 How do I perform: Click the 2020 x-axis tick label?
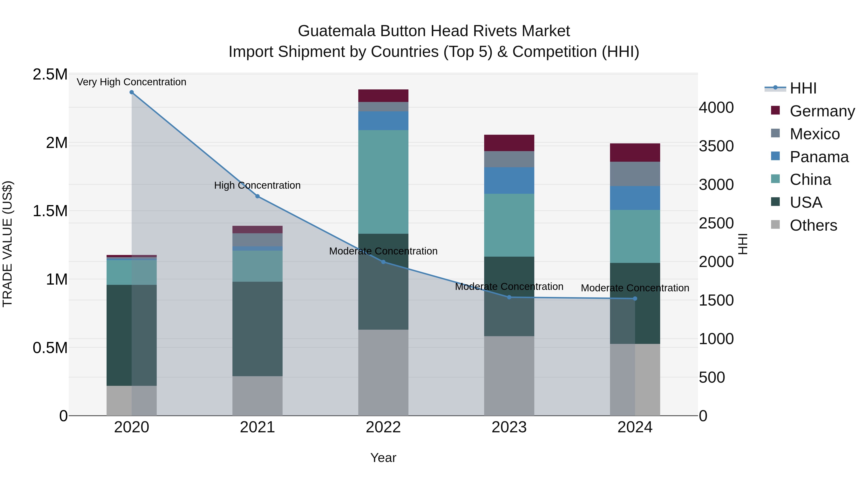[x=132, y=427]
